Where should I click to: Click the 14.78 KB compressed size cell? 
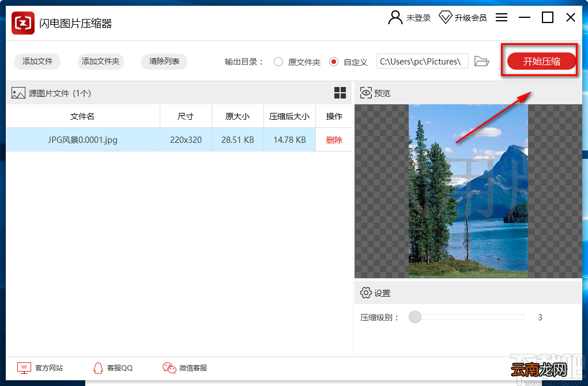[x=289, y=140]
